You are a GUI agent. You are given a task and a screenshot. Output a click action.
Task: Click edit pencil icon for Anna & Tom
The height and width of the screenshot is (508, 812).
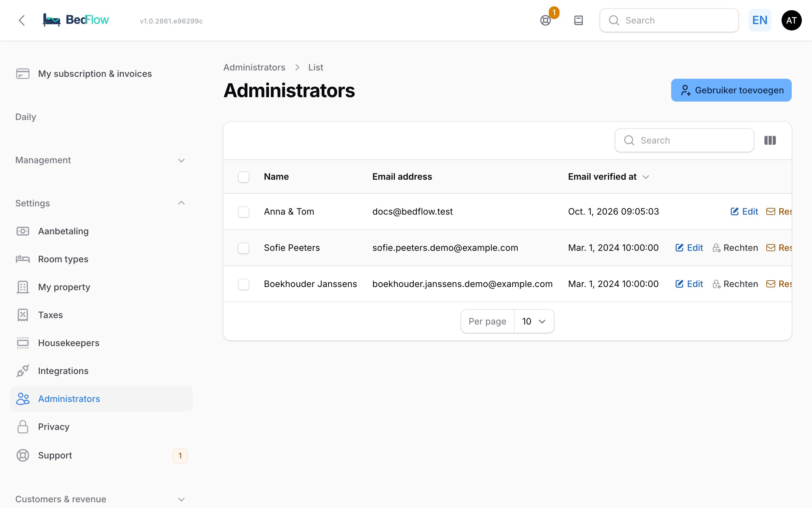point(735,211)
